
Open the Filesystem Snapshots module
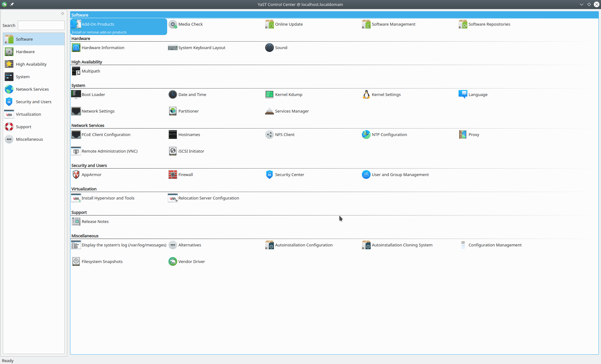click(102, 261)
